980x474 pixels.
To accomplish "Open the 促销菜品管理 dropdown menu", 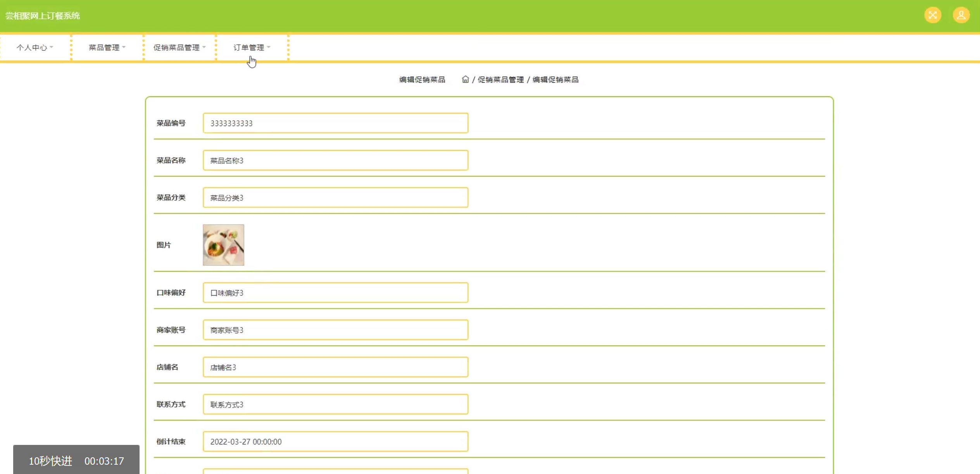I will coord(179,47).
